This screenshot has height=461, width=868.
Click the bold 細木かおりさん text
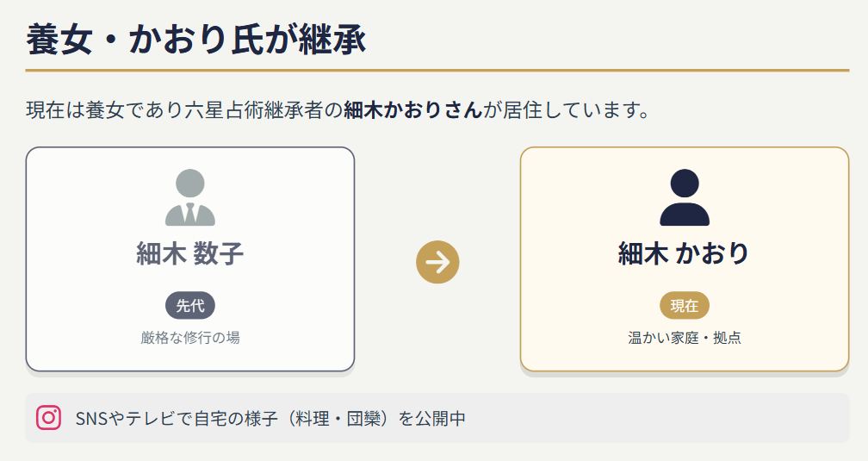(x=412, y=110)
